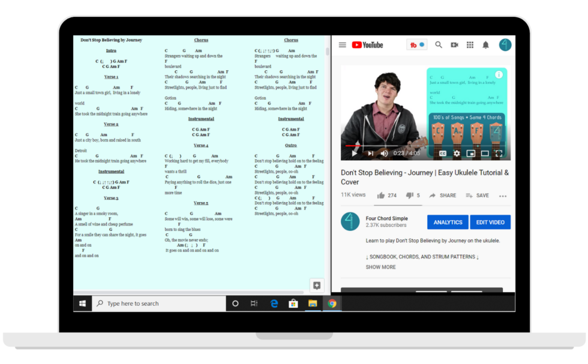This screenshot has width=588, height=364.
Task: Click the ANALYTICS button
Action: (448, 222)
